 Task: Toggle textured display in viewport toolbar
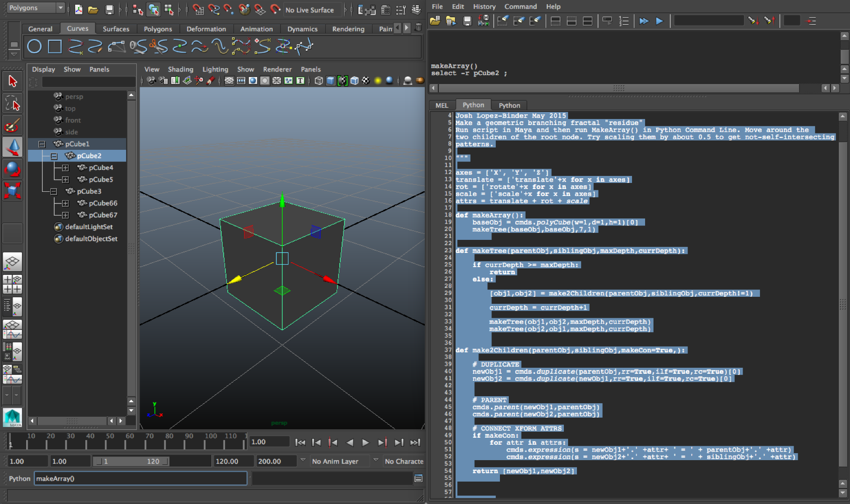(x=366, y=81)
